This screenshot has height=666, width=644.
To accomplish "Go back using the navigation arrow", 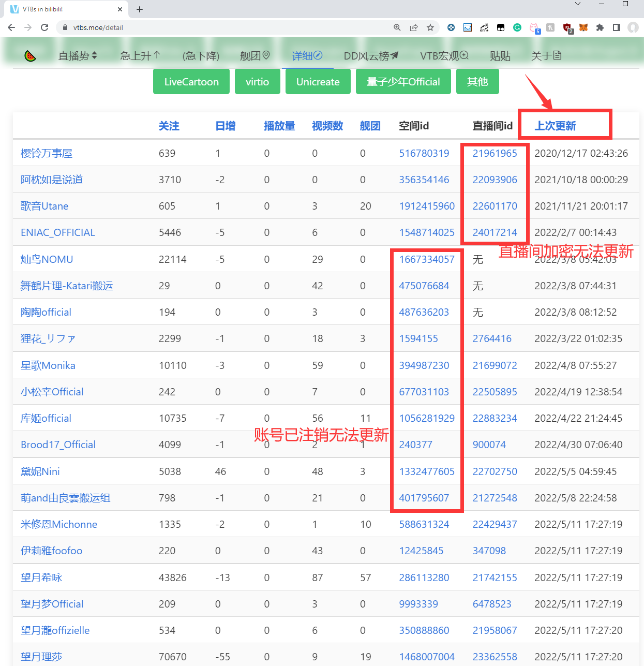I will point(11,27).
